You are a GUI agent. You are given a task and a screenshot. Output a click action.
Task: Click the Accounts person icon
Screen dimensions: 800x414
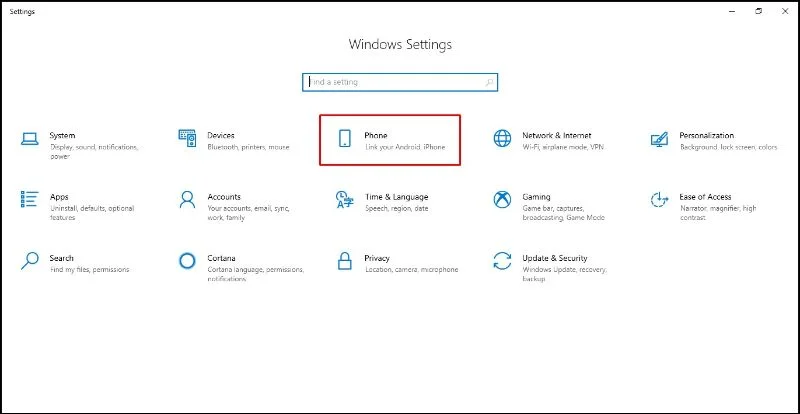coord(187,200)
